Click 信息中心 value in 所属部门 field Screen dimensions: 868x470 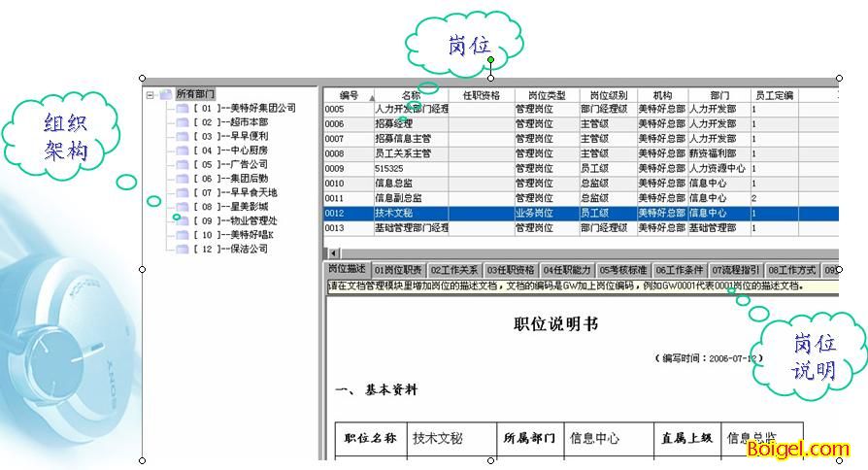point(594,439)
